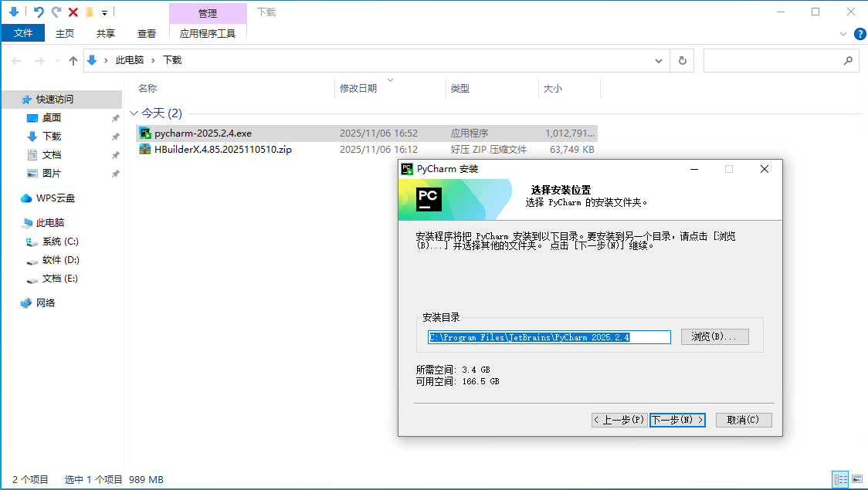This screenshot has width=868, height=490.
Task: Click the 浏览(B)... button in installer
Action: point(714,337)
